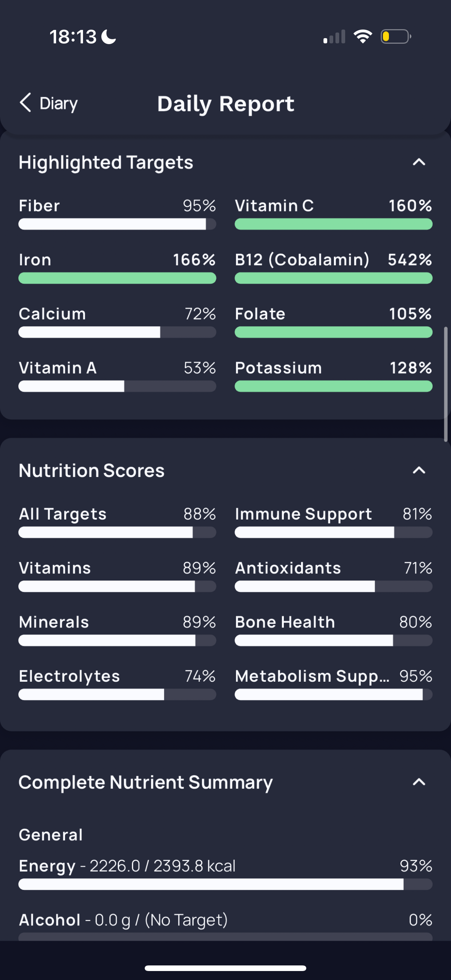Collapse the Complete Nutrient Summary section
The height and width of the screenshot is (980, 451).
(x=418, y=782)
